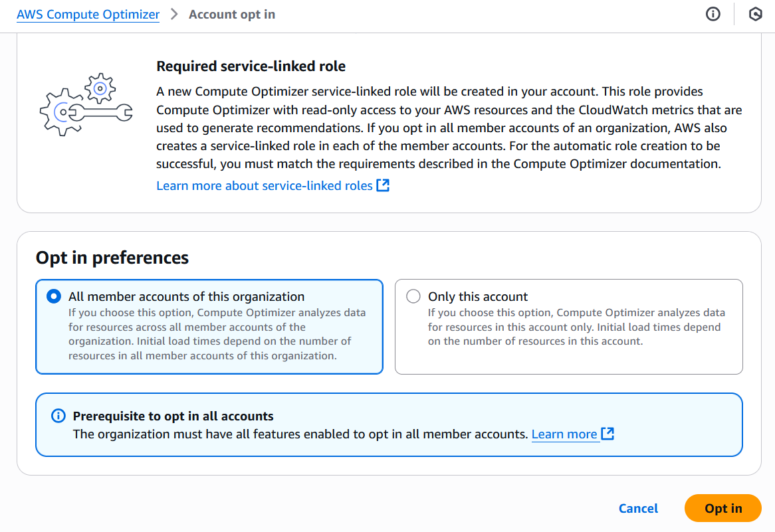Click the Only this account description text
775x532 pixels.
click(x=576, y=327)
